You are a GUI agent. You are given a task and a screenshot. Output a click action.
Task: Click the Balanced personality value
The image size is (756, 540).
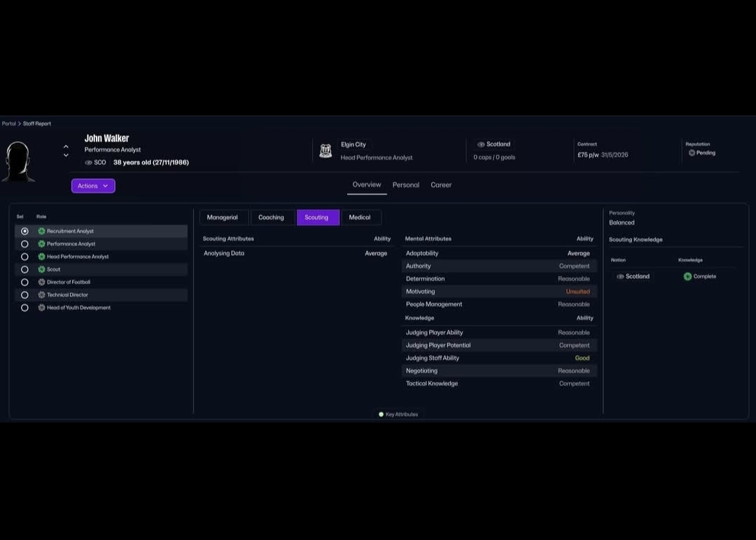(x=622, y=222)
